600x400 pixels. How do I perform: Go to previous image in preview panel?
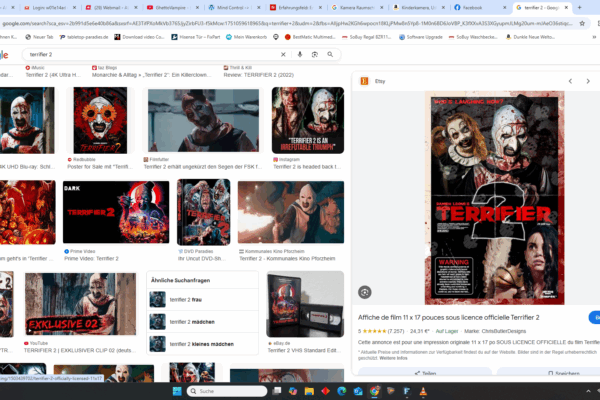click(x=570, y=81)
